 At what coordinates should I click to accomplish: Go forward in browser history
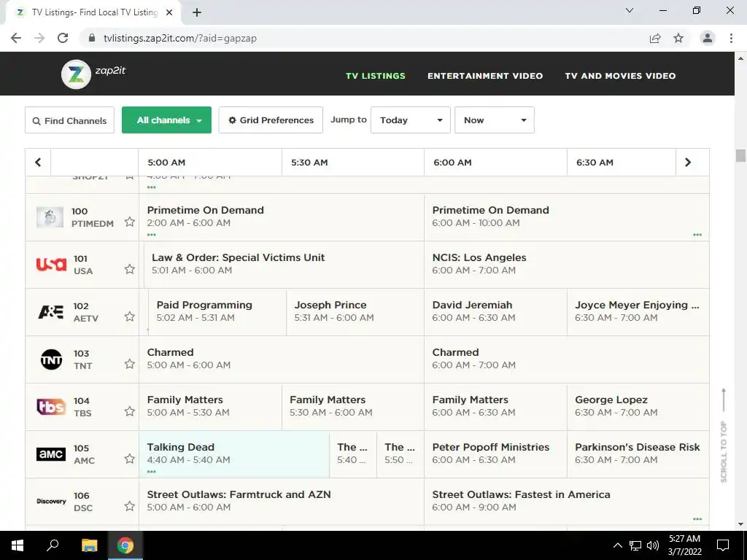click(x=39, y=38)
